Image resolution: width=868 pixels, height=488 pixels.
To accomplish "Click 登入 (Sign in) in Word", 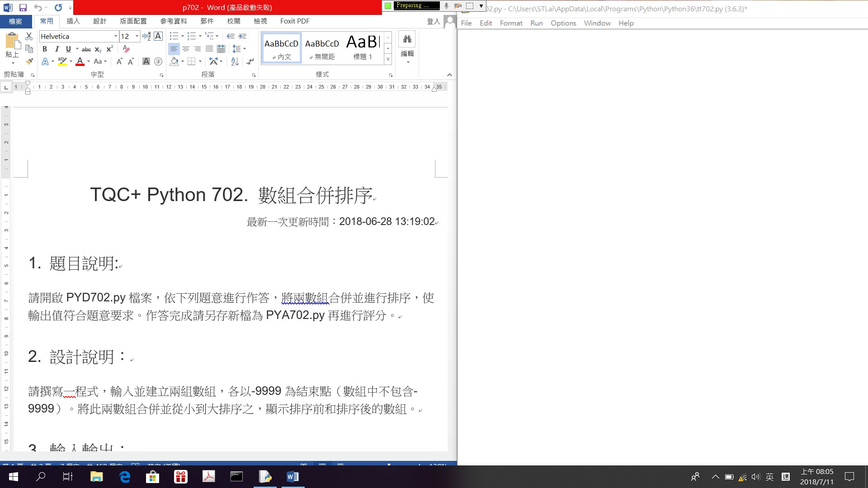I will point(433,21).
